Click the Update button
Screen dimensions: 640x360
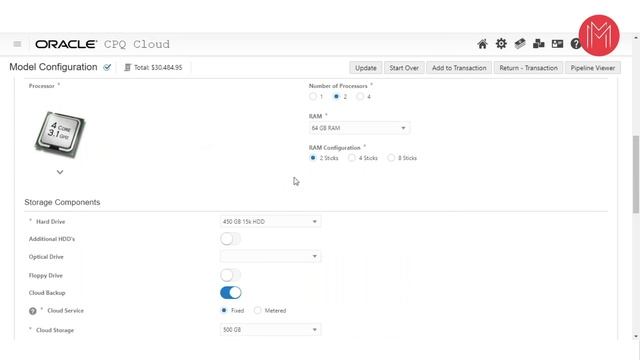click(366, 68)
